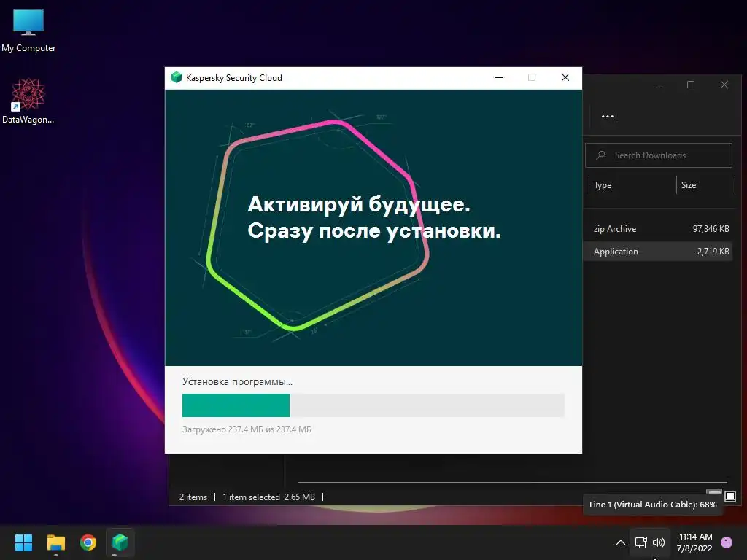Click the search magnifier icon in Downloads
Viewport: 747px width, 560px height.
point(601,155)
